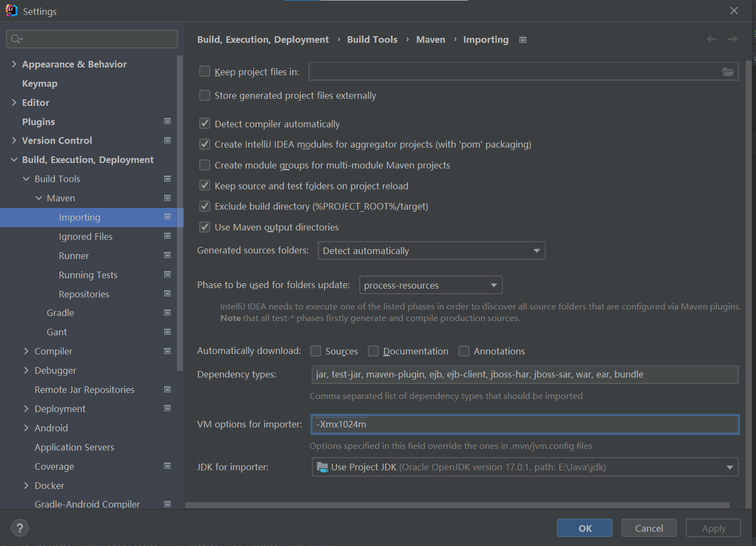
Task: Click the OK button
Action: pos(585,528)
